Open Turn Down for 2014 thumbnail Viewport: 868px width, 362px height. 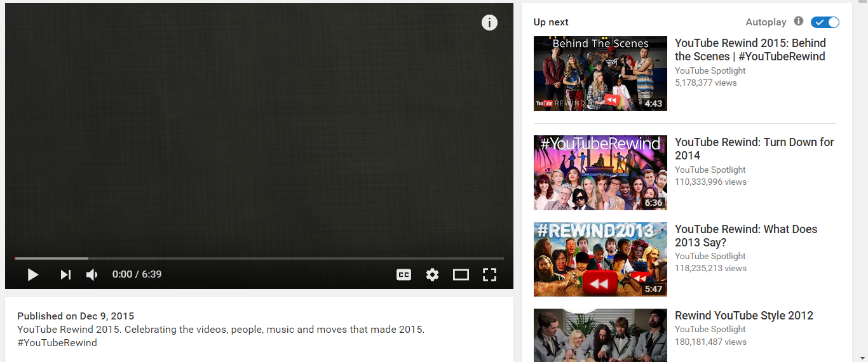click(600, 173)
